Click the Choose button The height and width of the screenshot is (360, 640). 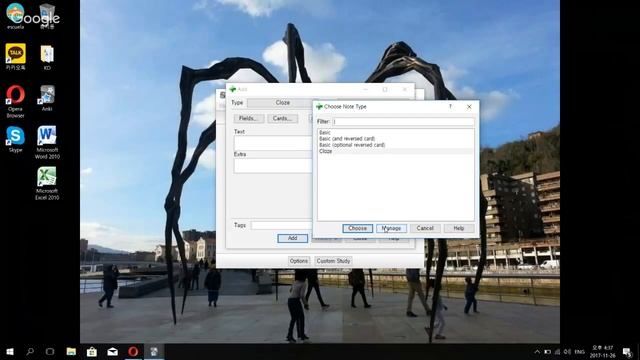[358, 228]
